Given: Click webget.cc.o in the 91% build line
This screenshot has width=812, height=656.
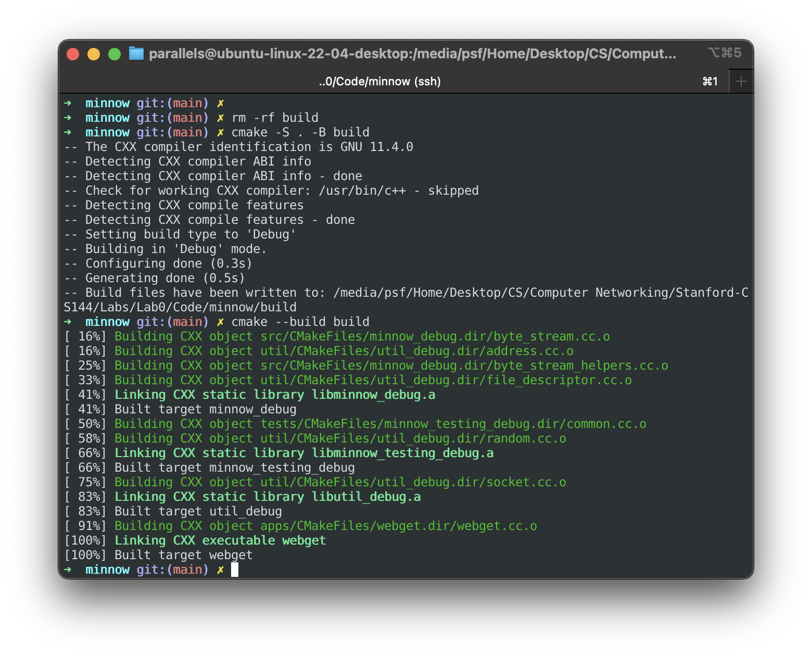Looking at the screenshot, I should pyautogui.click(x=494, y=526).
